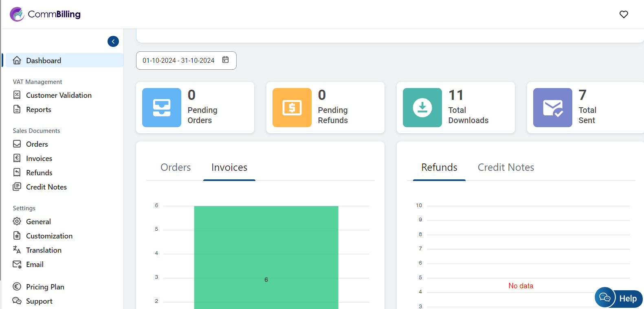Screen dimensions: 644x309
Task: Go to Reports under VAT Management
Action: (x=38, y=110)
